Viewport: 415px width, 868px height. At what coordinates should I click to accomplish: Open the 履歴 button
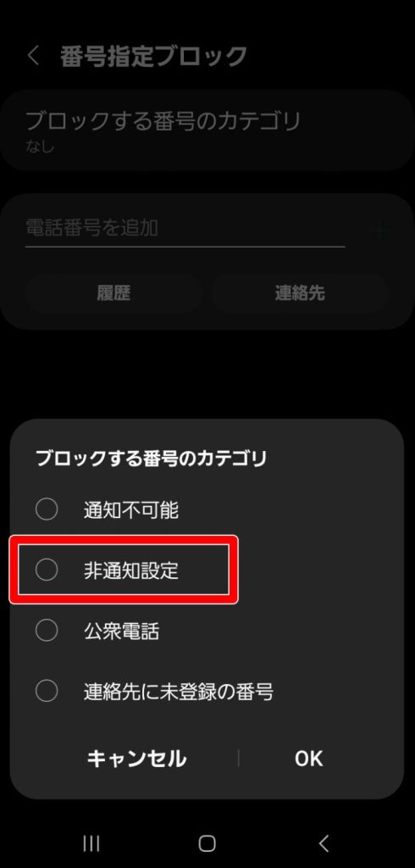click(113, 292)
